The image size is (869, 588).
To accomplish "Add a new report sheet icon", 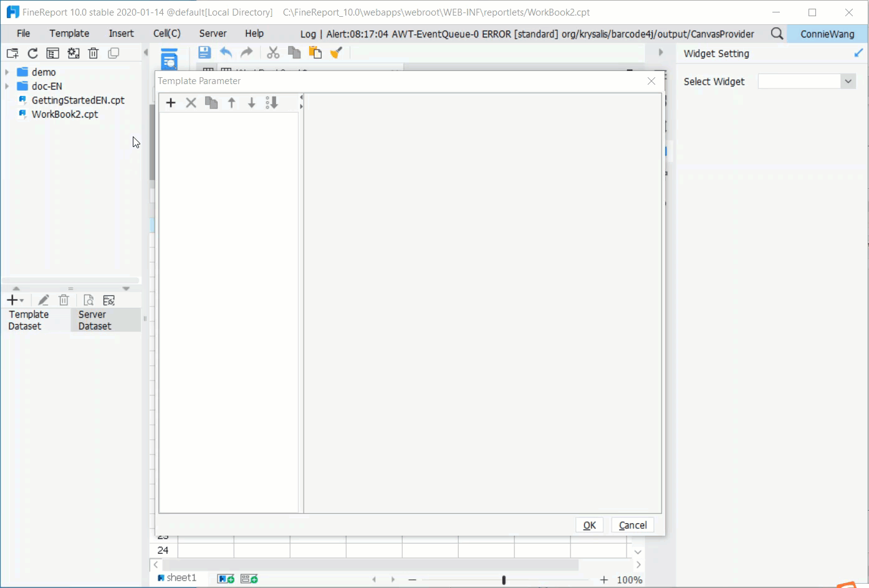I will 226,579.
